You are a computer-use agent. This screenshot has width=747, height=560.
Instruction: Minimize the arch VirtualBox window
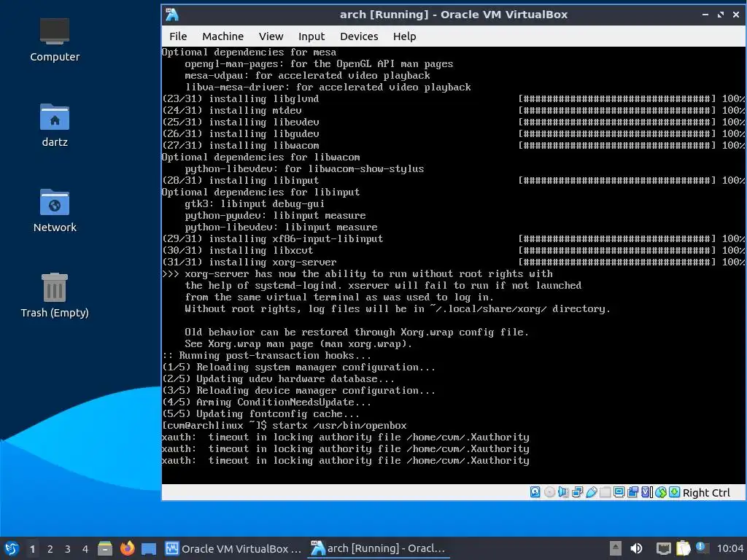[x=705, y=15]
